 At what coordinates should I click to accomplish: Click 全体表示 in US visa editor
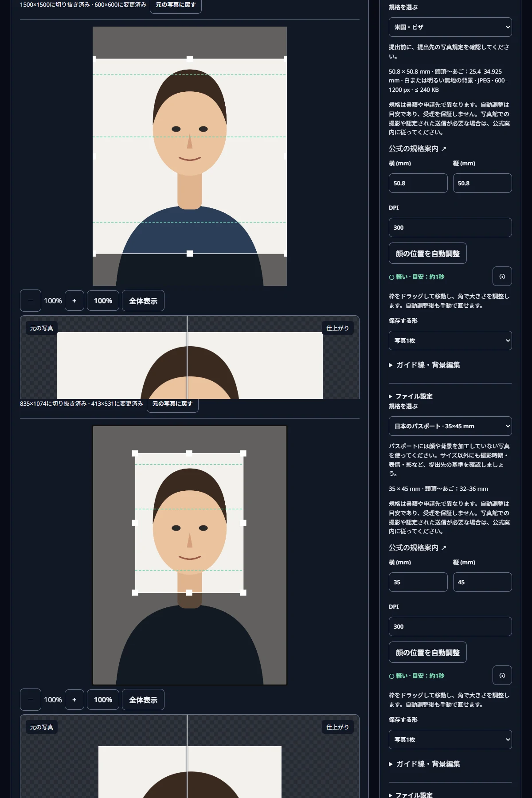[143, 301]
